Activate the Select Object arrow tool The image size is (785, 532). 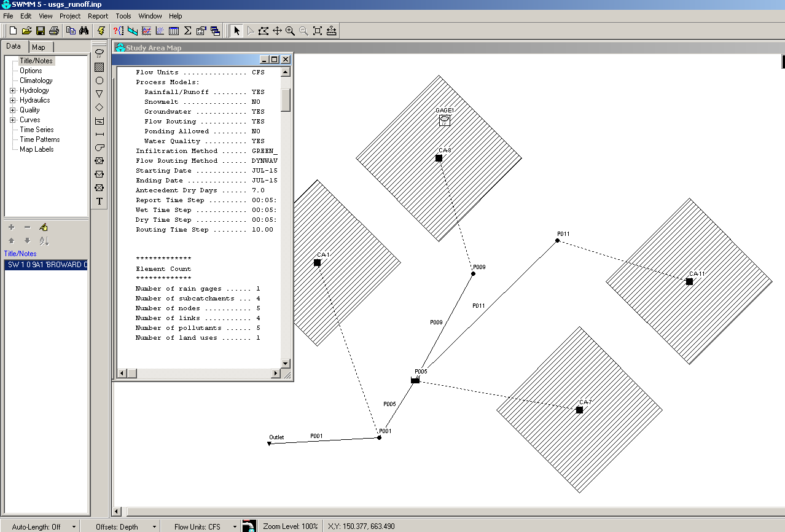point(236,31)
